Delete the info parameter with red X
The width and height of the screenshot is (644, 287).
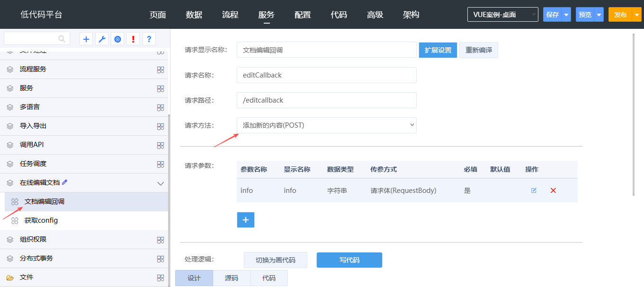(x=553, y=191)
